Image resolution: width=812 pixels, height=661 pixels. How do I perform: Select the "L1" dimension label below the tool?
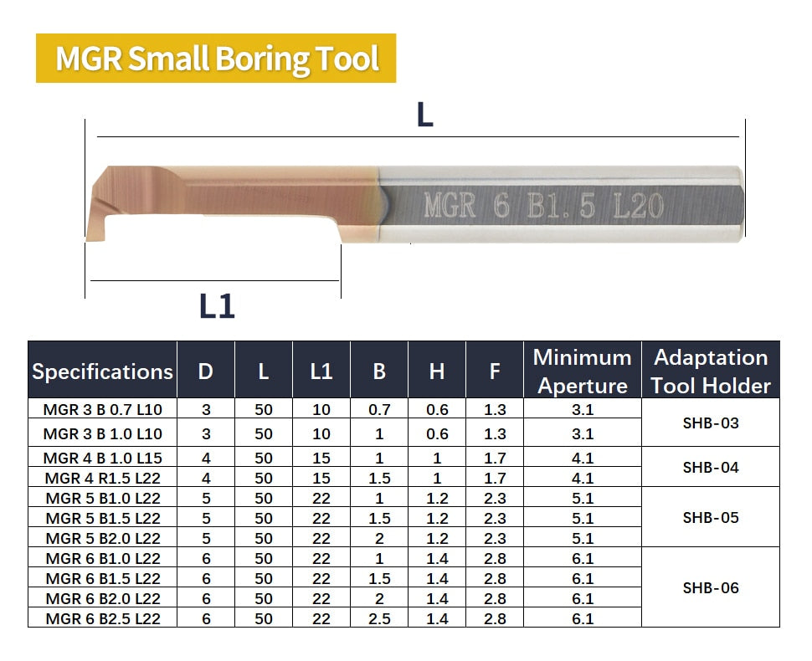(217, 306)
